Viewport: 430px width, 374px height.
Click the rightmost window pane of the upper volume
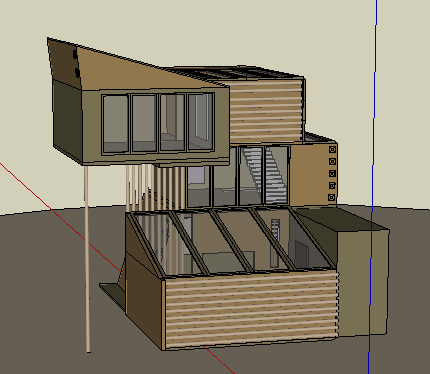201,121
